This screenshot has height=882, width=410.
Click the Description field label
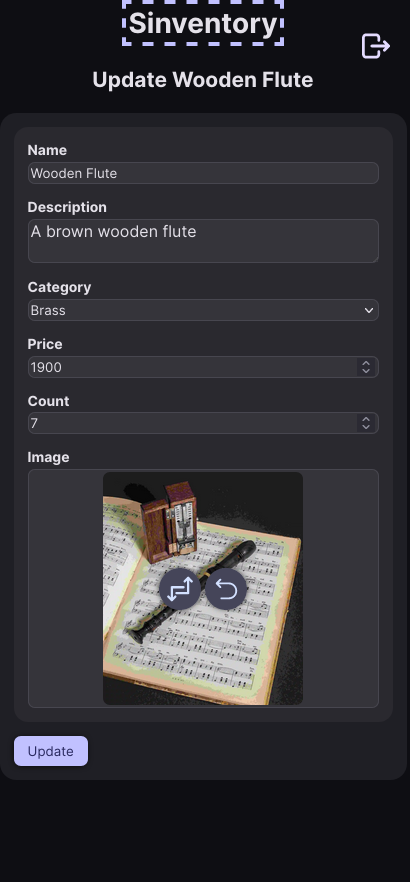tap(67, 207)
